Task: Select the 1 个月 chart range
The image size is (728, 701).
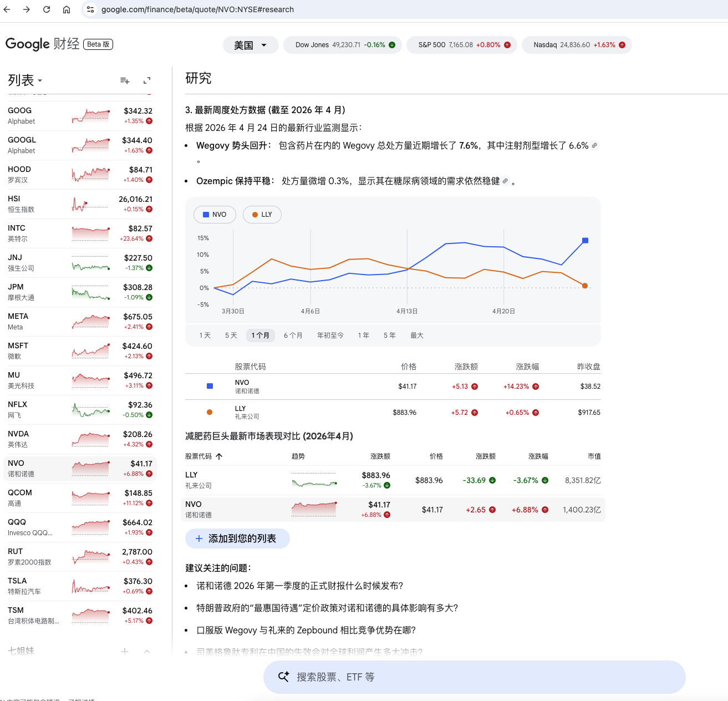Action: (x=261, y=336)
